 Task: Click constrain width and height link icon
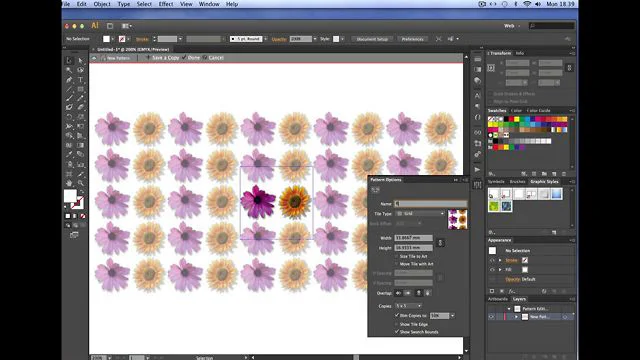tap(440, 243)
